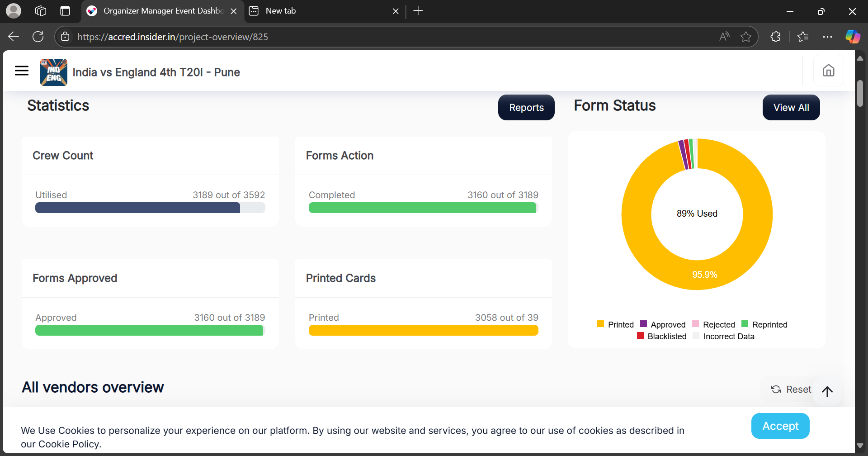Toggle Blacklisted legend item in chart
The image size is (868, 456).
coord(661,336)
